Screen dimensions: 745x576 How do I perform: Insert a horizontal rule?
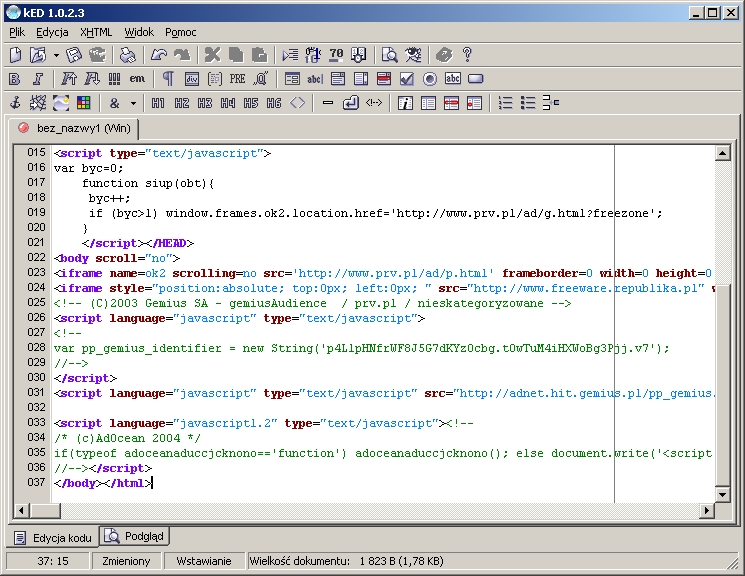click(x=328, y=103)
